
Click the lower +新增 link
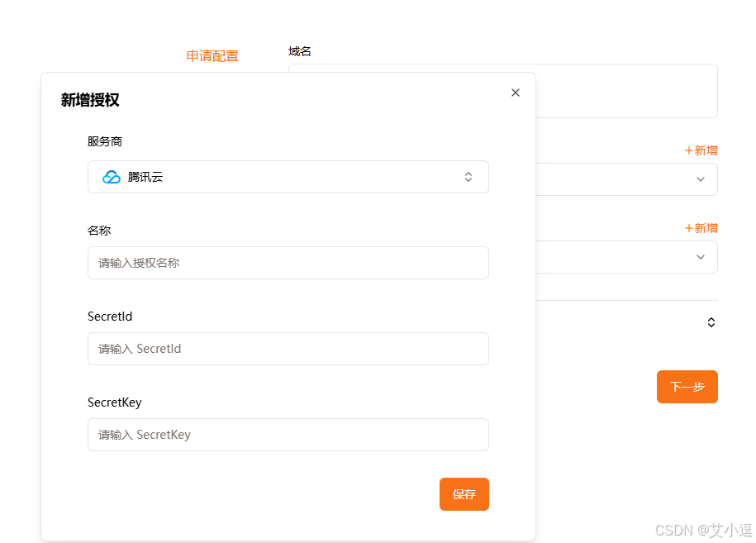pos(701,228)
